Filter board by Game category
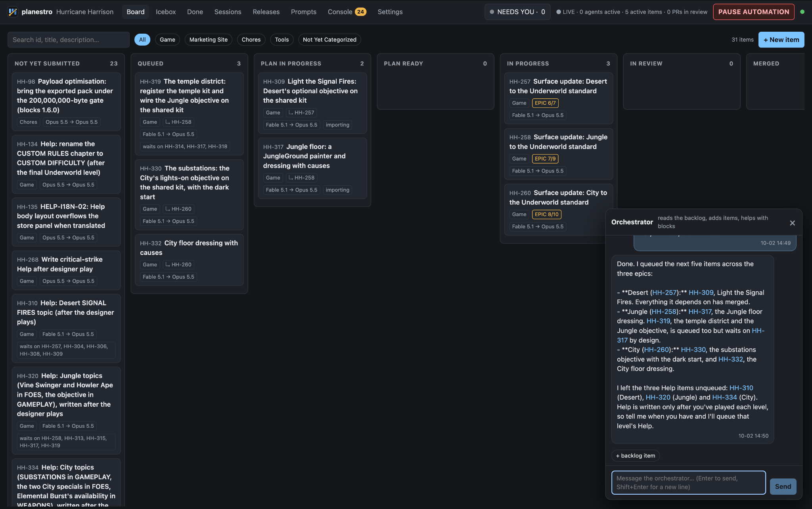The image size is (812, 509). coord(167,40)
